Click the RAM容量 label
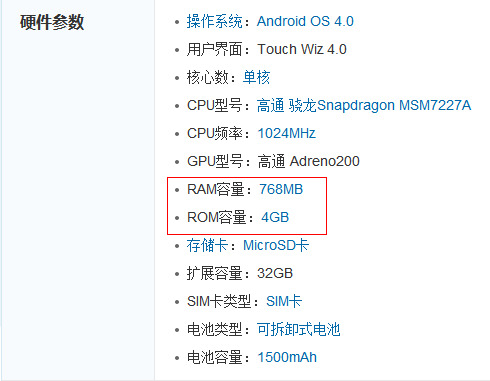 coord(216,189)
